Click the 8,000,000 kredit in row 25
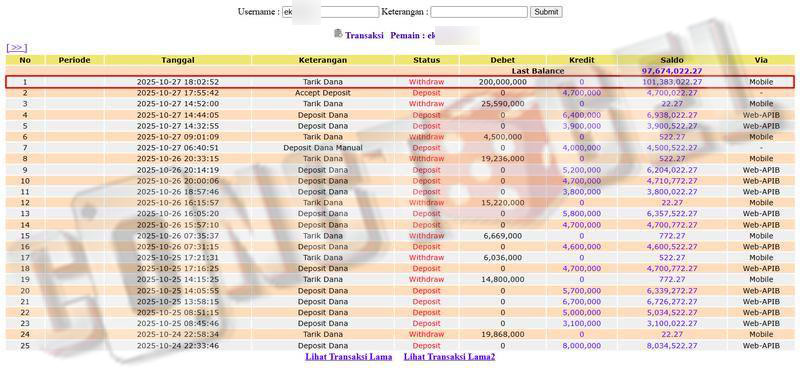This screenshot has height=384, width=800. pos(582,346)
